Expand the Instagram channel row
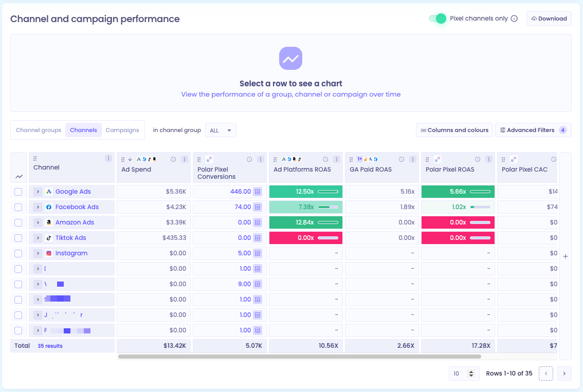 [x=38, y=253]
